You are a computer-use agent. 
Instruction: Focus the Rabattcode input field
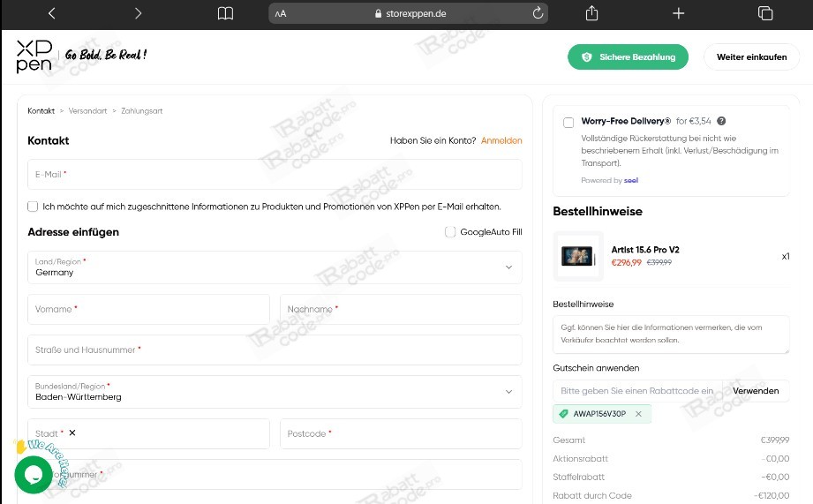point(637,391)
